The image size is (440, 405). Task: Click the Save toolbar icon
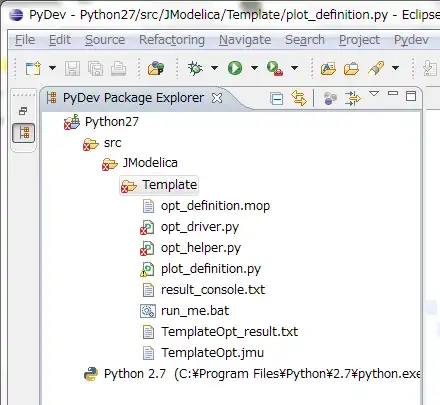point(72,68)
